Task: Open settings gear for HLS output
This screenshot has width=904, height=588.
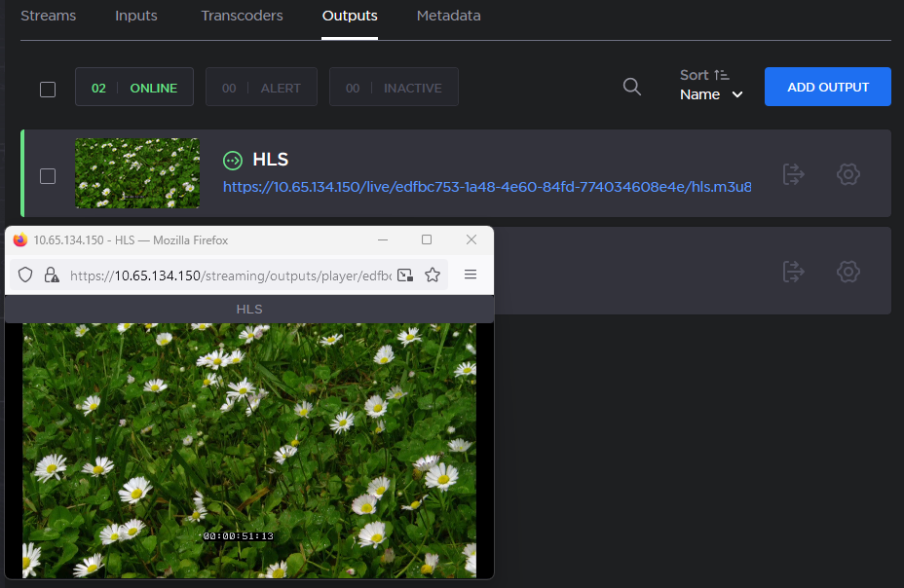Action: click(x=847, y=174)
